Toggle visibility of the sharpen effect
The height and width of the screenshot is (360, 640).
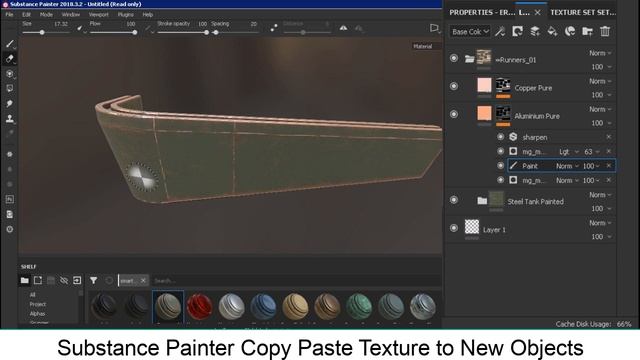[500, 137]
